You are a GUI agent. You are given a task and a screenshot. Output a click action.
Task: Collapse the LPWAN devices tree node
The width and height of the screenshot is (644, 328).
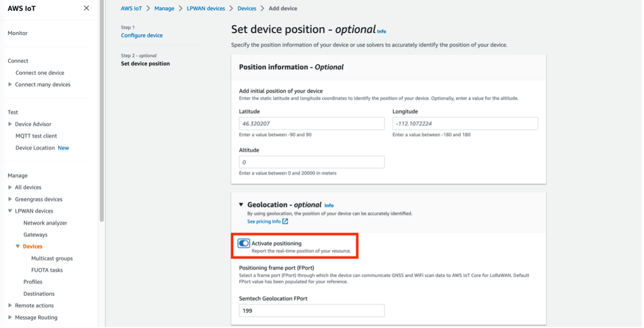pyautogui.click(x=10, y=211)
